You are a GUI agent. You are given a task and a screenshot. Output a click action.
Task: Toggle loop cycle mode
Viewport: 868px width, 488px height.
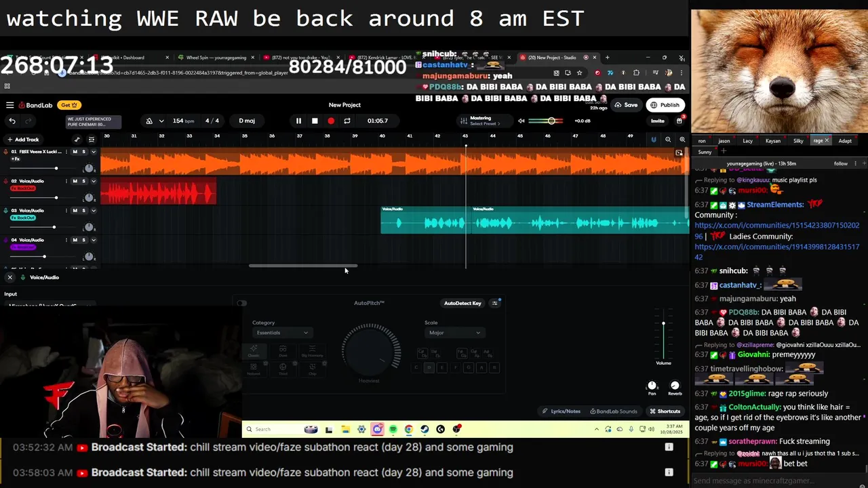[347, 121]
